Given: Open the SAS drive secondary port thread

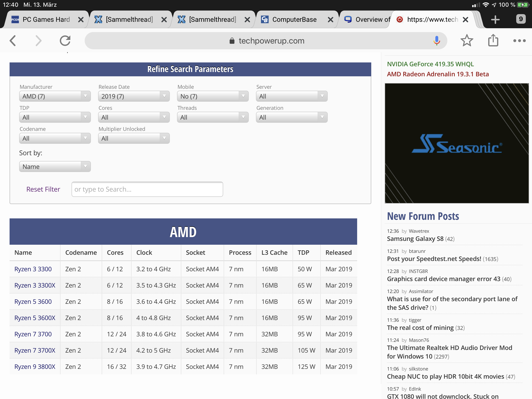Looking at the screenshot, I should (x=452, y=303).
